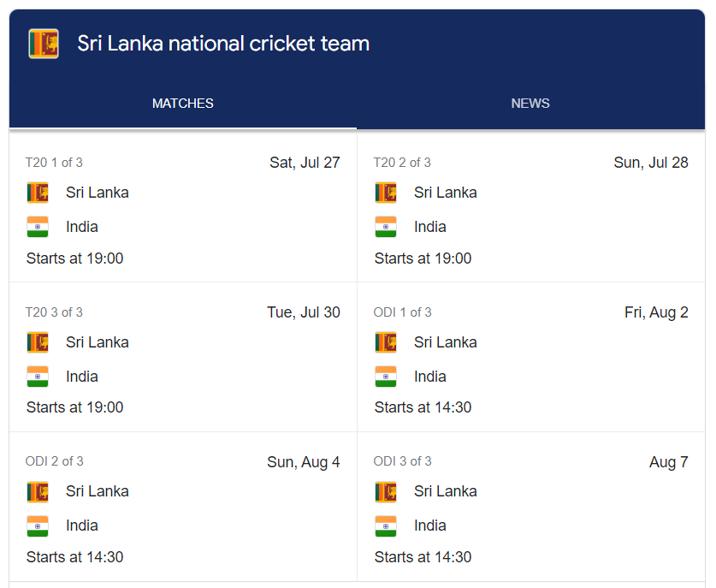The image size is (716, 588).
Task: Open the T20 1 of 3 match card
Action: click(x=183, y=207)
